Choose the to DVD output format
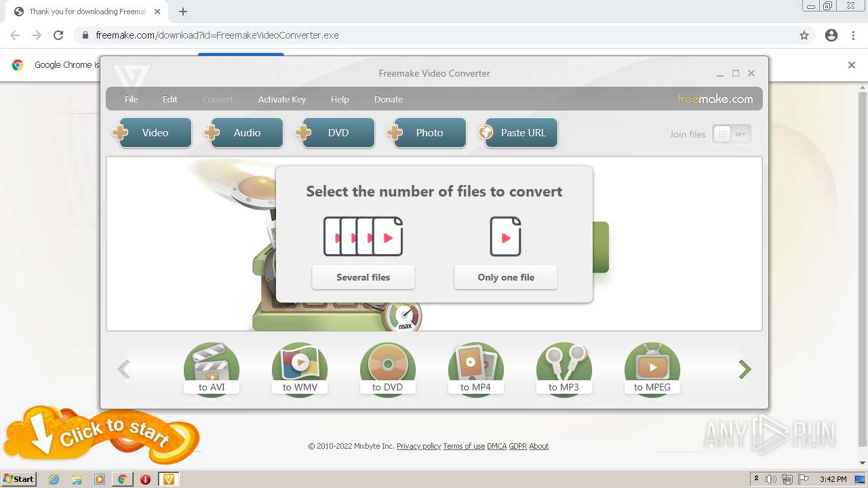Viewport: 868px width, 488px height. pyautogui.click(x=388, y=369)
